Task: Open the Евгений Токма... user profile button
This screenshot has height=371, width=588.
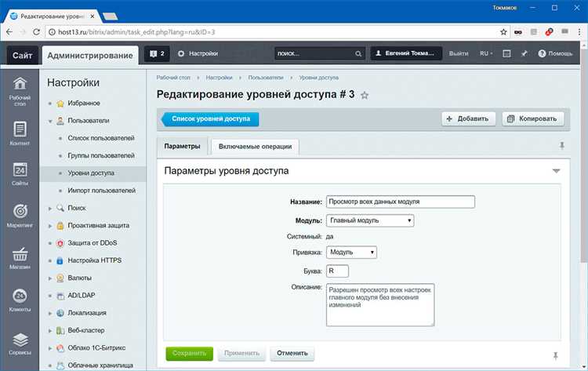Action: (x=406, y=53)
